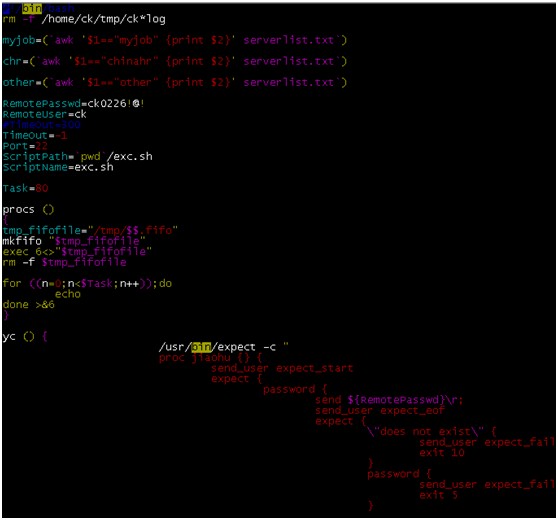
Task: Click the 'for ((n=0;n<$Task;n++));do' line
Action: coord(87,283)
